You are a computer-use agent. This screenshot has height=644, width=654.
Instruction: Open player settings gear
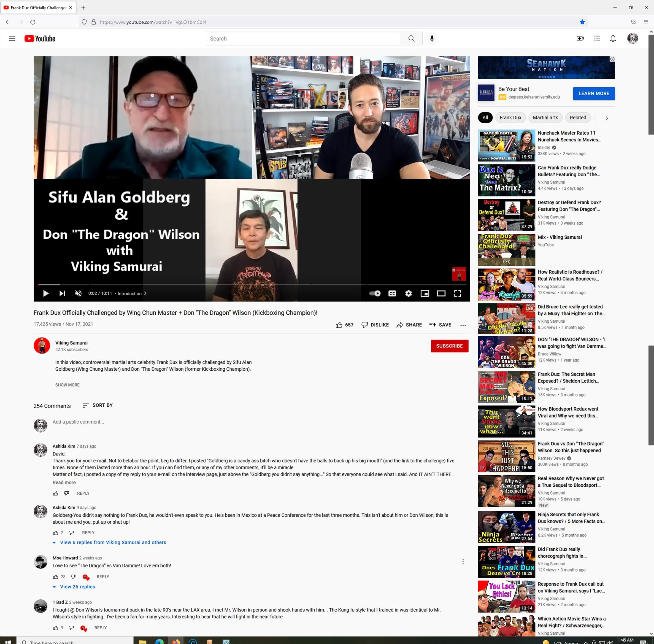(x=409, y=293)
